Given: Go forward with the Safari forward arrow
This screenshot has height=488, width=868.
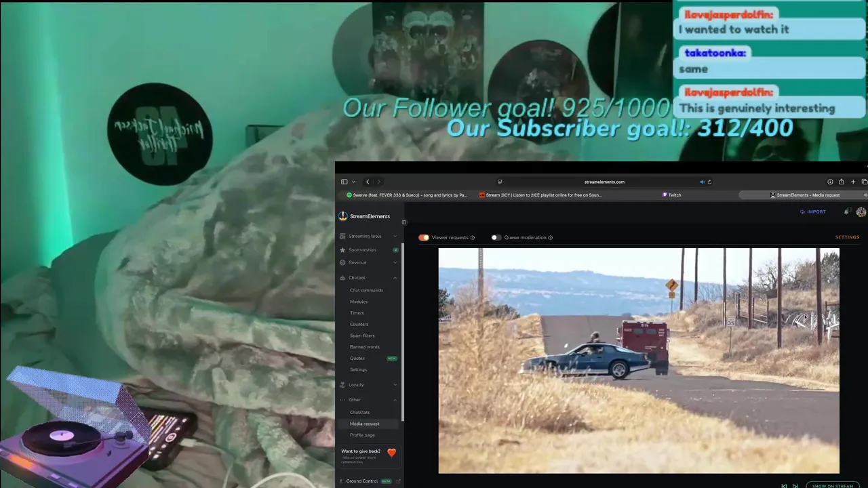Looking at the screenshot, I should (x=379, y=182).
